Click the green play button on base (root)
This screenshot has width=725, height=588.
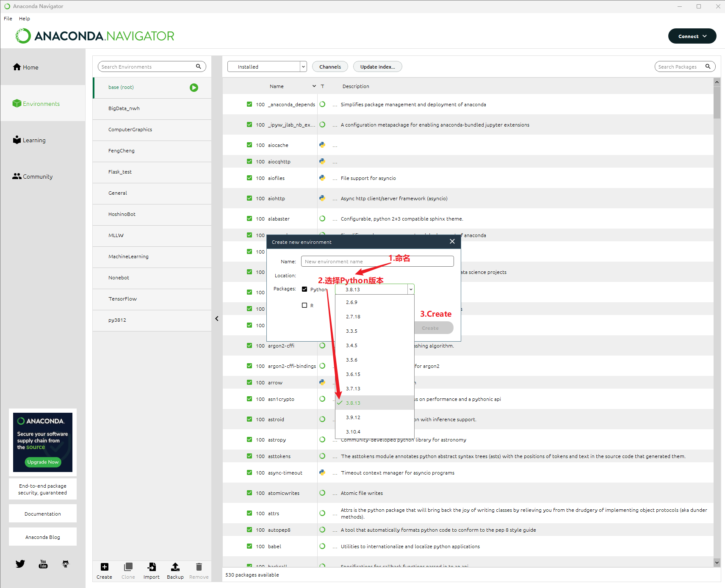pos(194,88)
